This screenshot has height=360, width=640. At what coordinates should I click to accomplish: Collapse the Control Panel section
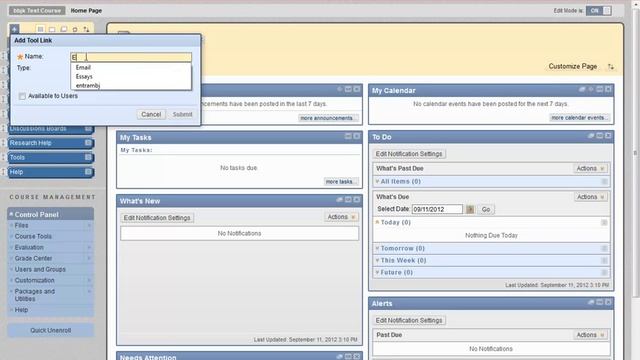click(x=11, y=214)
